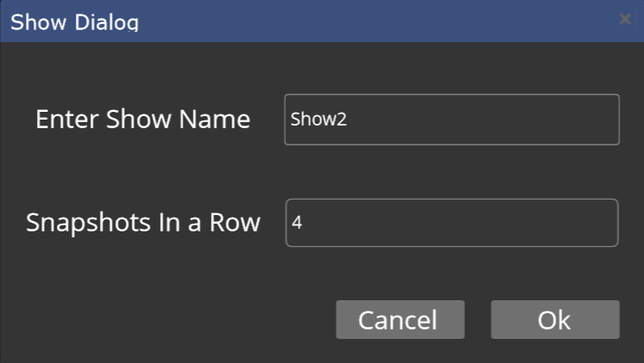This screenshot has width=644, height=363.
Task: Activate the show name box containing Show2
Action: coord(452,120)
